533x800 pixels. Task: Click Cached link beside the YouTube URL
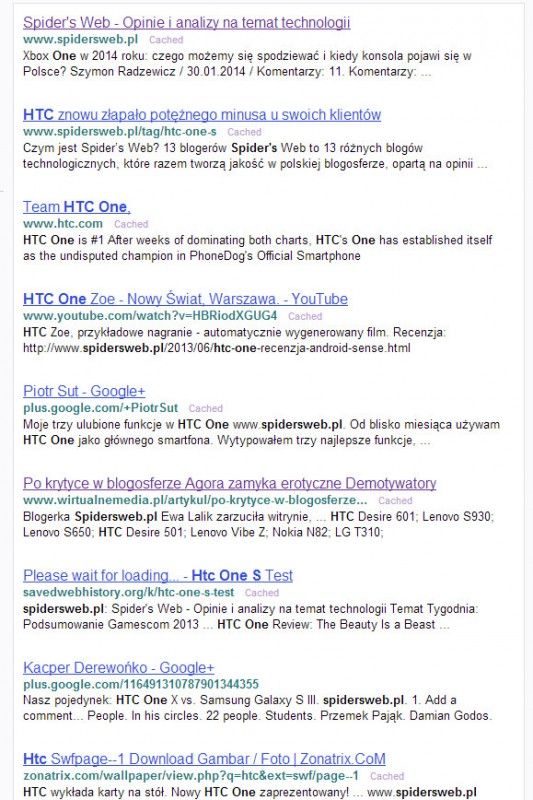(x=305, y=316)
